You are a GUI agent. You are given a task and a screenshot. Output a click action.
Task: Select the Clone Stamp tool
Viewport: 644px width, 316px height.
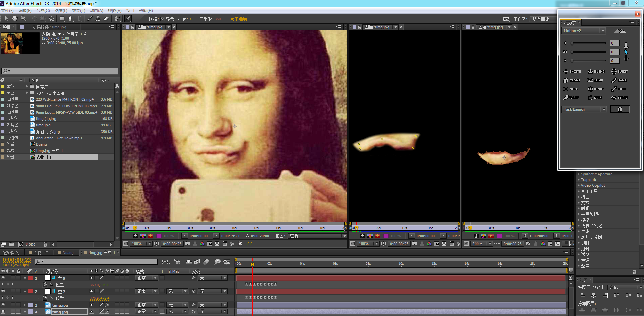click(98, 19)
